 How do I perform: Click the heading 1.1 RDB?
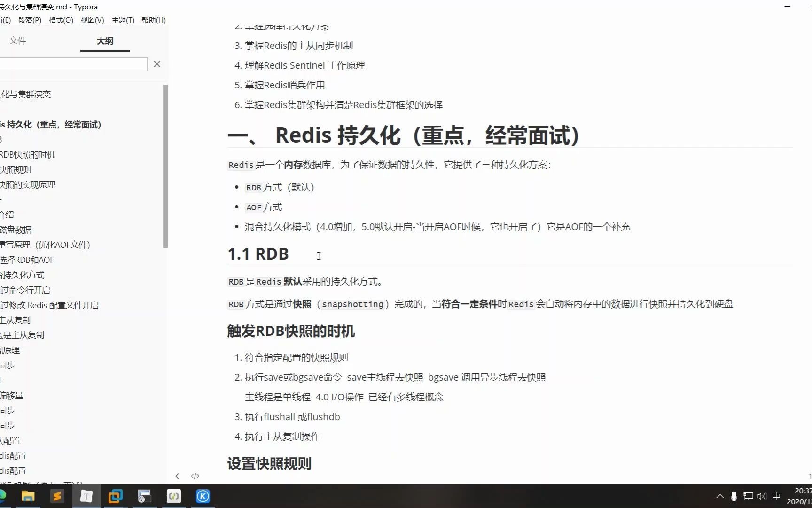tap(258, 254)
